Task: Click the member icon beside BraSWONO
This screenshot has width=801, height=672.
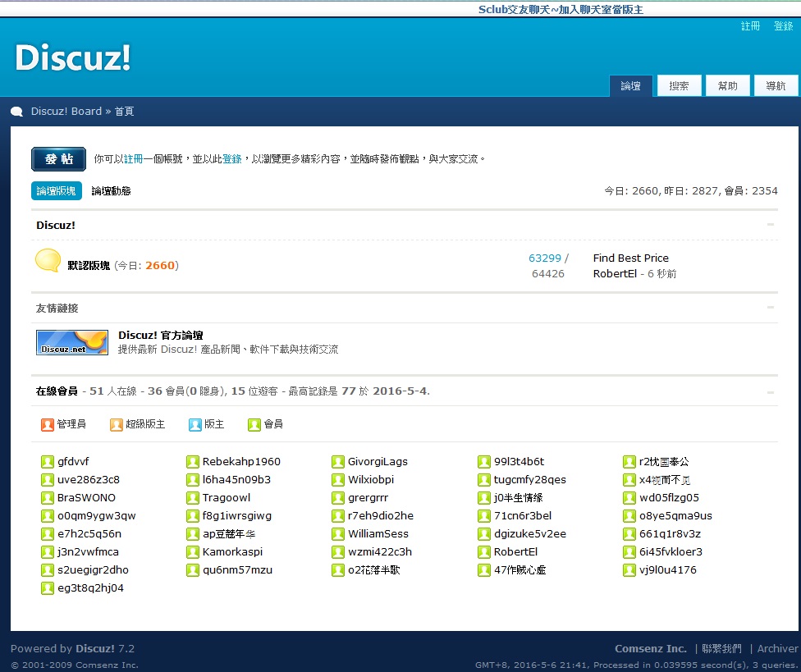Action: coord(48,498)
